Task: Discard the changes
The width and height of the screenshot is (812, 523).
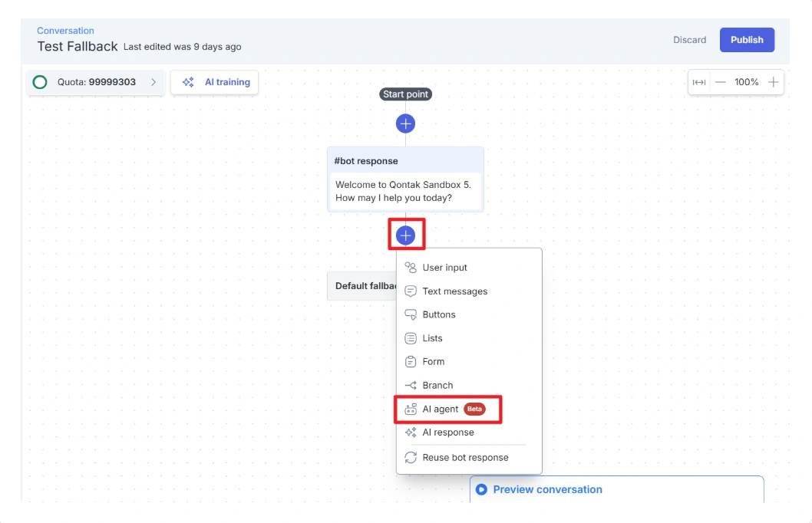Action: [x=689, y=40]
